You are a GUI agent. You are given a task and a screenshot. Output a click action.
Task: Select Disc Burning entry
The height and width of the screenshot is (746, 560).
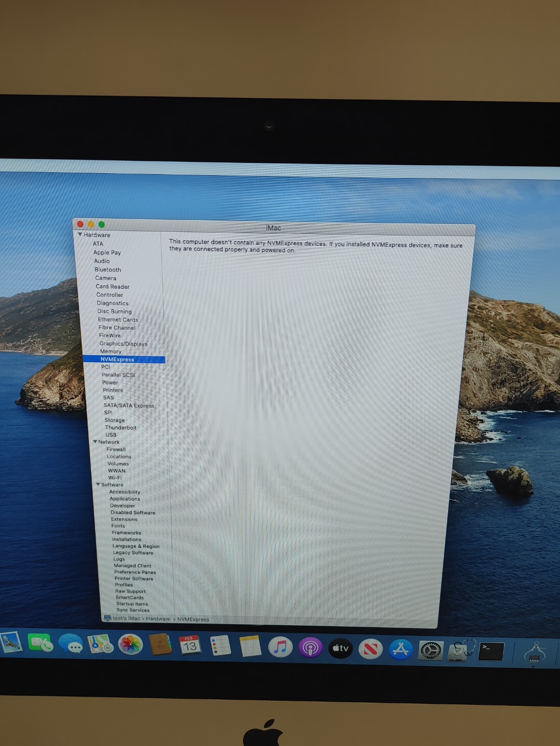coord(114,311)
